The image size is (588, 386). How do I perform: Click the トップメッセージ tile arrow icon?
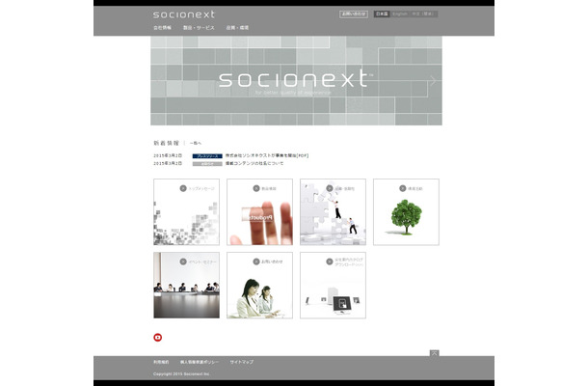pos(183,188)
